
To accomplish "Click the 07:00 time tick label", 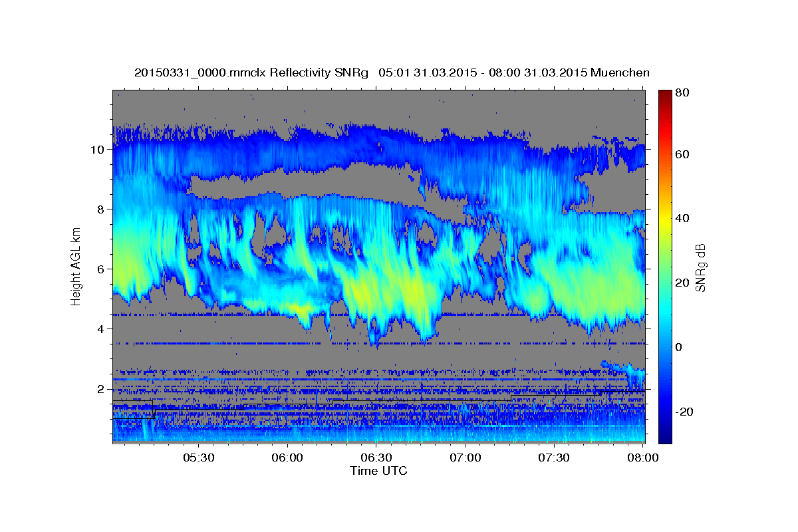I will click(x=465, y=458).
